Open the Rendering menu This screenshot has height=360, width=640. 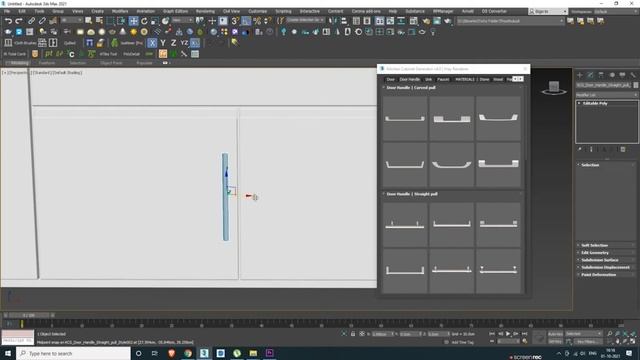tap(205, 11)
